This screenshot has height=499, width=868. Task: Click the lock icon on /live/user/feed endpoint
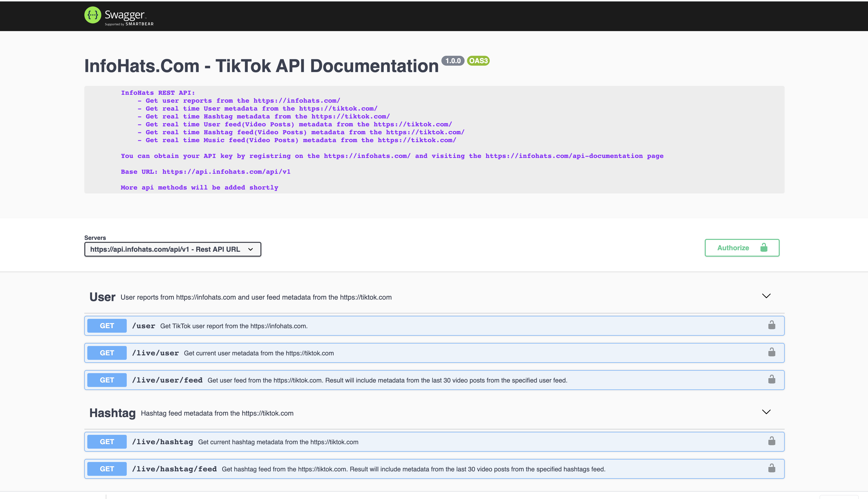(772, 379)
